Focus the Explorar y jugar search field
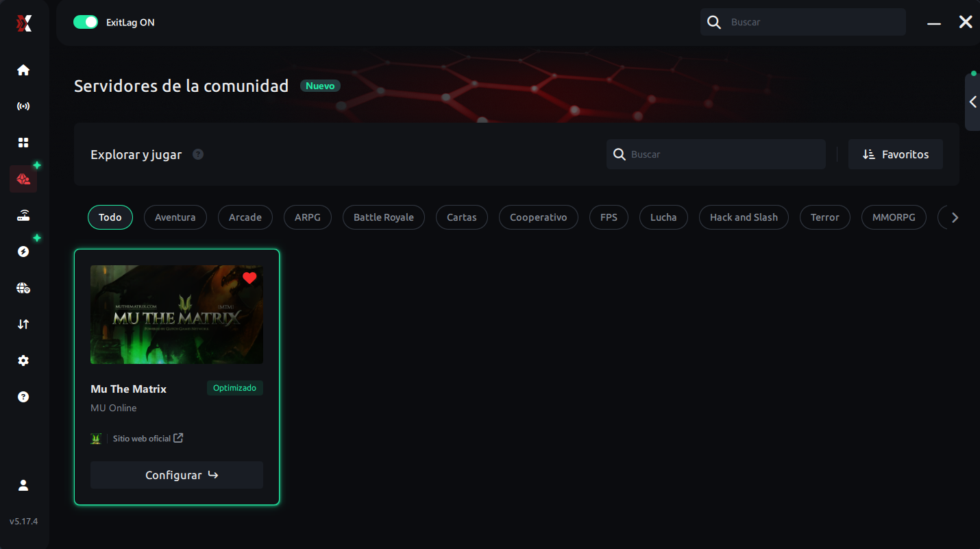Viewport: 980px width, 549px height. (x=716, y=154)
